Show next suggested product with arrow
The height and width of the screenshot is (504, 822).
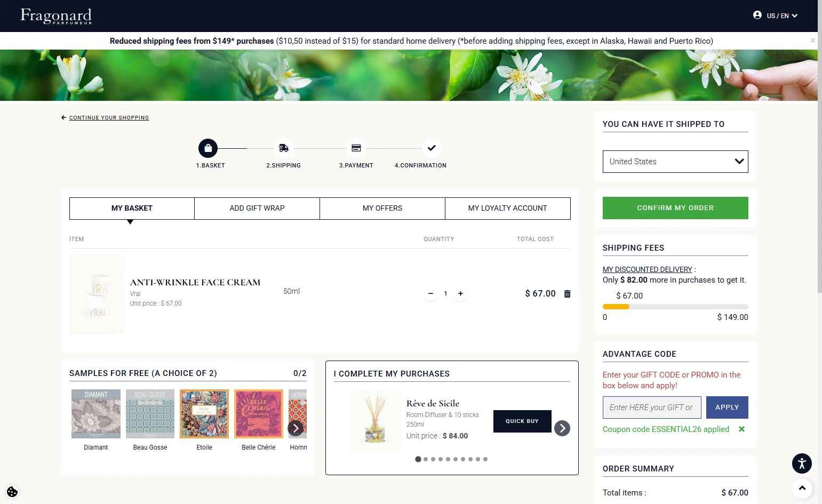coord(562,428)
